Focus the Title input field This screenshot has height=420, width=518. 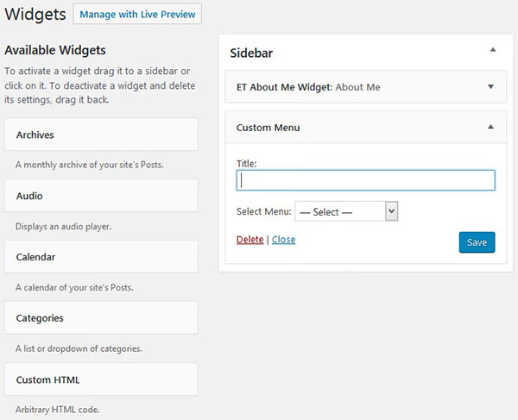point(366,180)
